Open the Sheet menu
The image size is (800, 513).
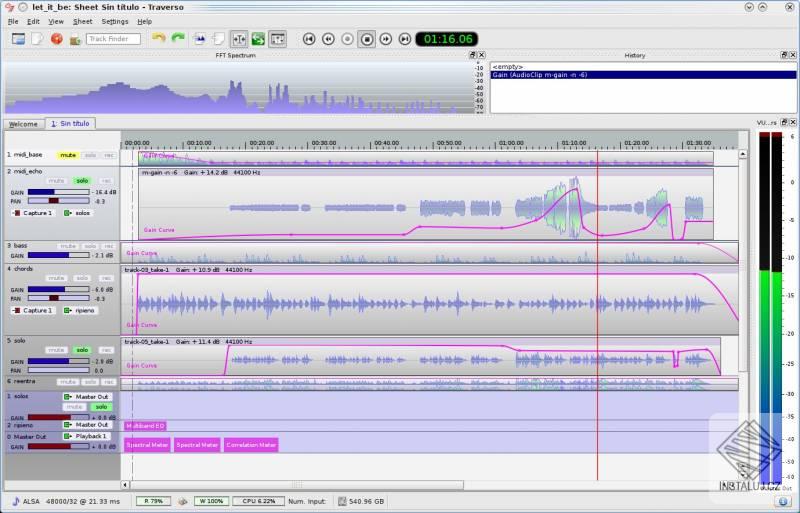(82, 21)
